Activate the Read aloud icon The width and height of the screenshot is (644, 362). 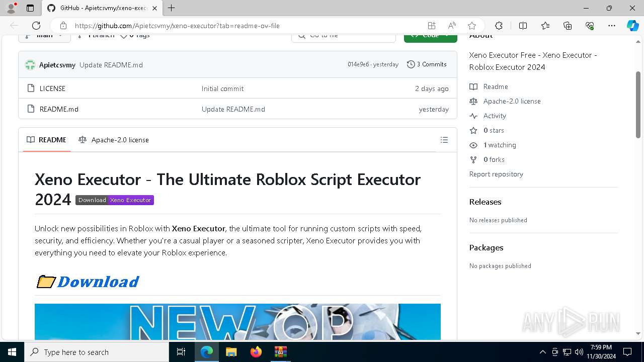tap(452, 26)
